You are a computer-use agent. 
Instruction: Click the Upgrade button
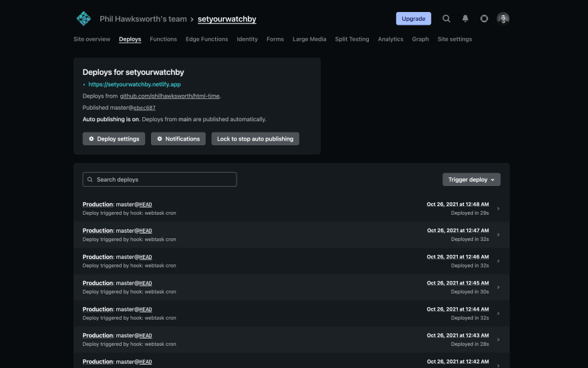[413, 19]
